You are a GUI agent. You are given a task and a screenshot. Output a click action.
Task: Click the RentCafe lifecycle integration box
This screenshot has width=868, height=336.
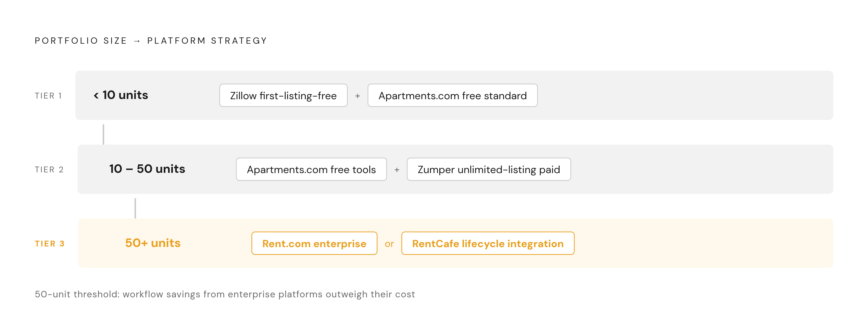coord(488,243)
